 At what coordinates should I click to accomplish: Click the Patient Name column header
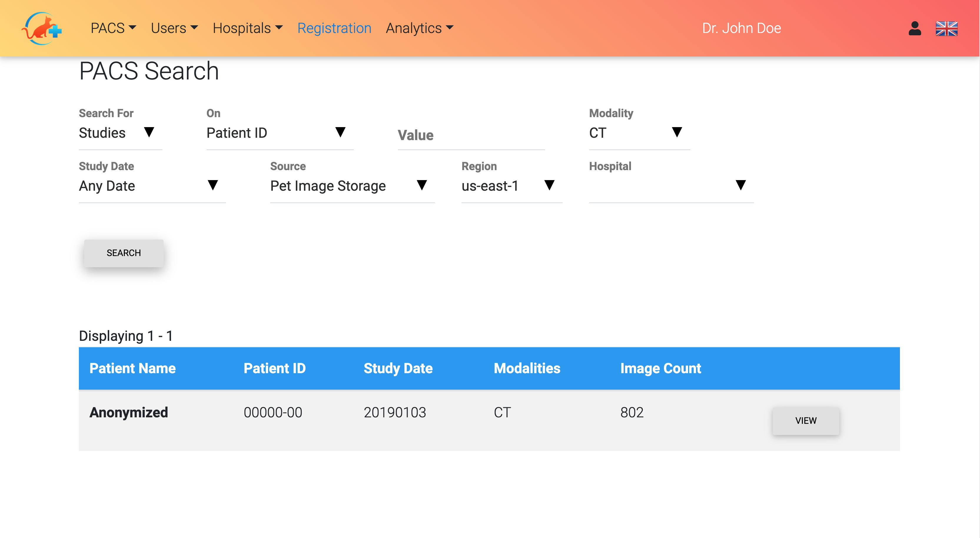point(132,368)
